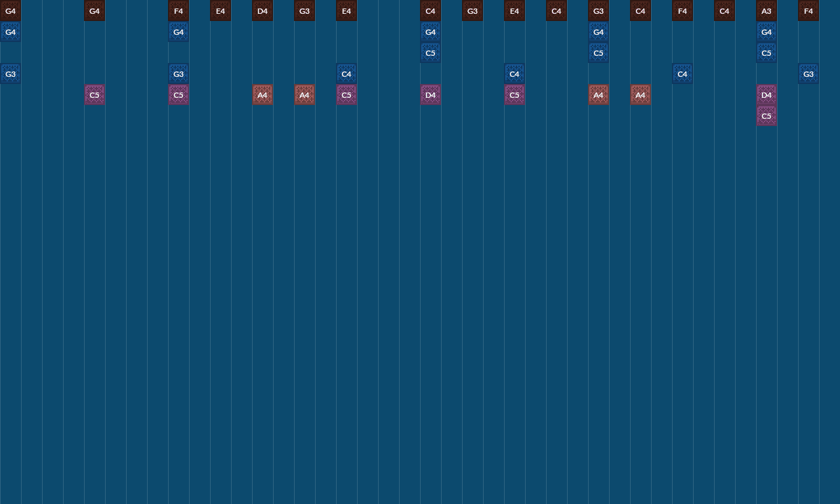Click the dark brown D4 note block
The width and height of the screenshot is (840, 504).
(262, 10)
